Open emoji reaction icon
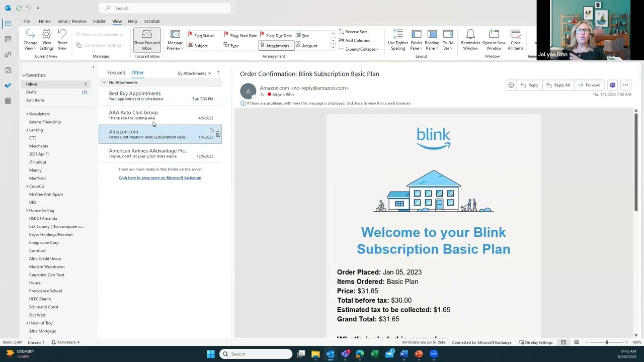644x362 pixels. tap(511, 85)
